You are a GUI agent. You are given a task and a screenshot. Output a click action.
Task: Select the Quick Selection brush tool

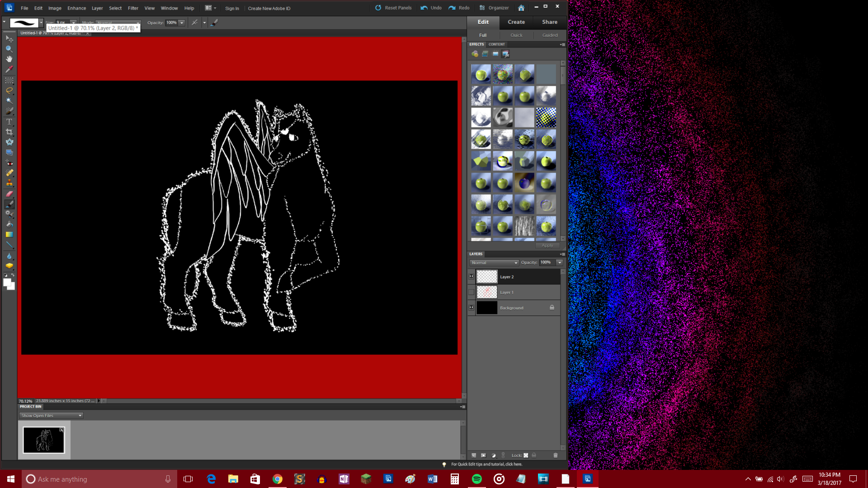9,111
